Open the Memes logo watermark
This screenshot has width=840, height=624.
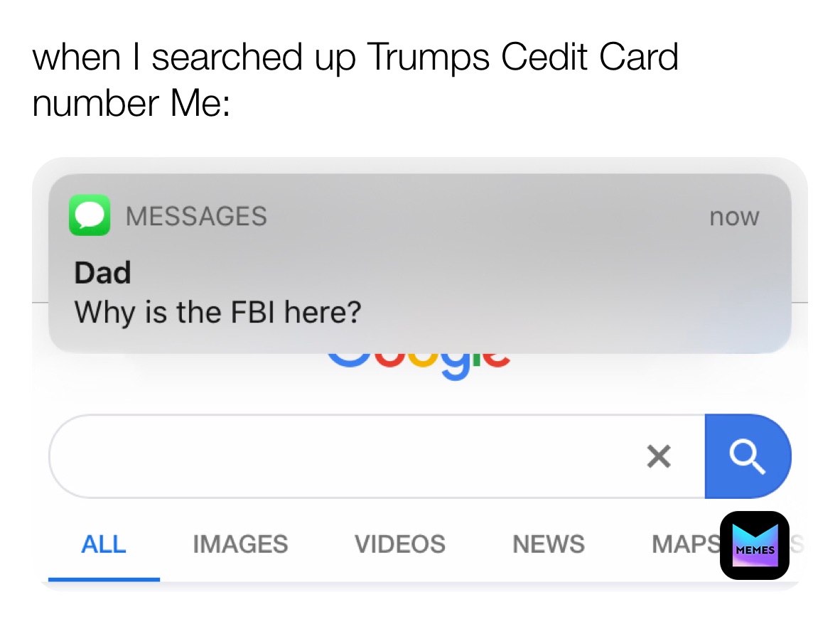[x=754, y=545]
